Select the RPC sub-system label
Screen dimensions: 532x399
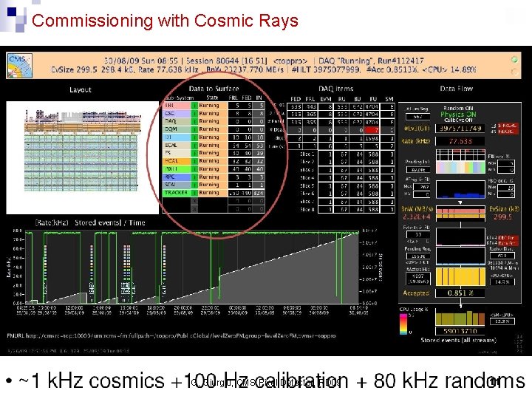[177, 177]
